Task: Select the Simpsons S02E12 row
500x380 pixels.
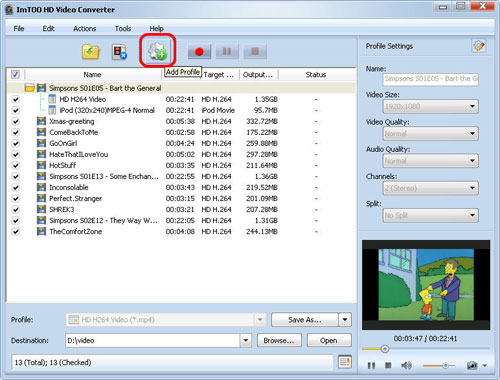Action: [181, 220]
